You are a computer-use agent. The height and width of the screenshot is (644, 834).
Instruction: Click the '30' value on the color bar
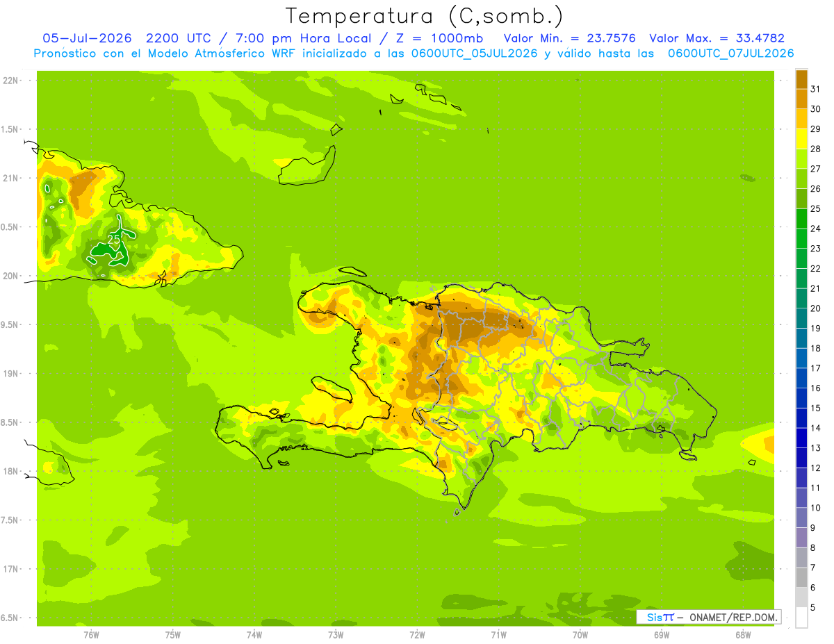pos(815,109)
